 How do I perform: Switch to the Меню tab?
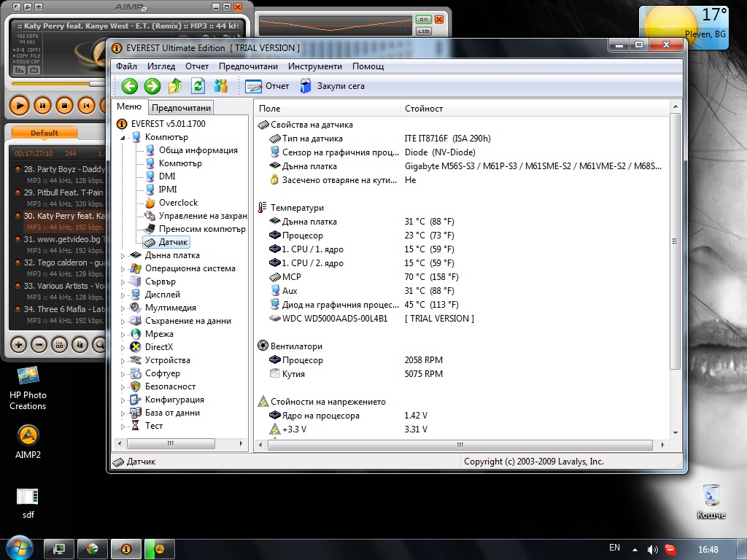pyautogui.click(x=129, y=106)
